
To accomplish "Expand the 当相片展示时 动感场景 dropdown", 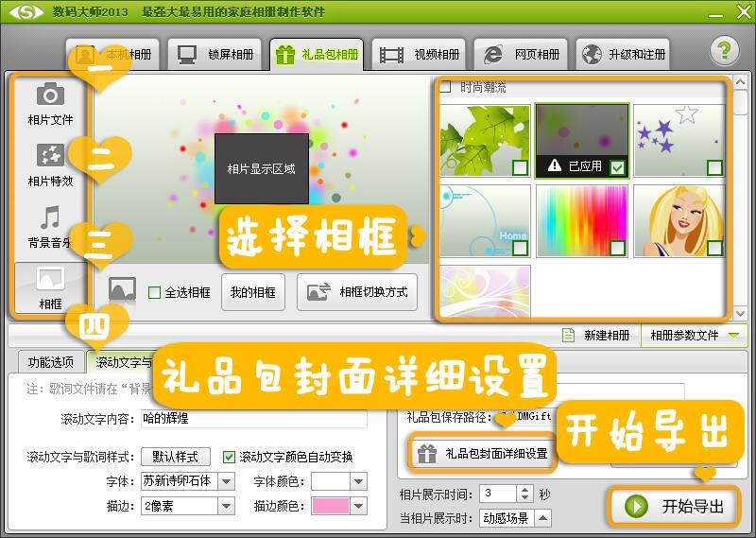I will coord(542,518).
